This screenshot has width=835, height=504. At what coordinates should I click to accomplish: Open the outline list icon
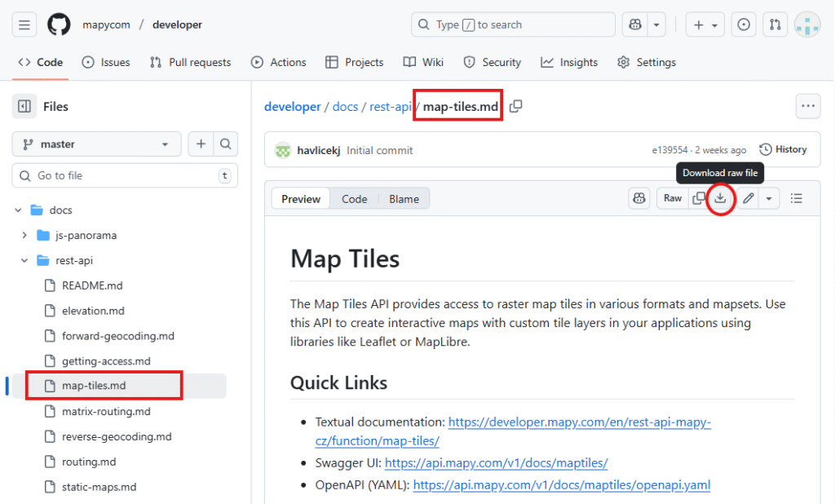[797, 198]
